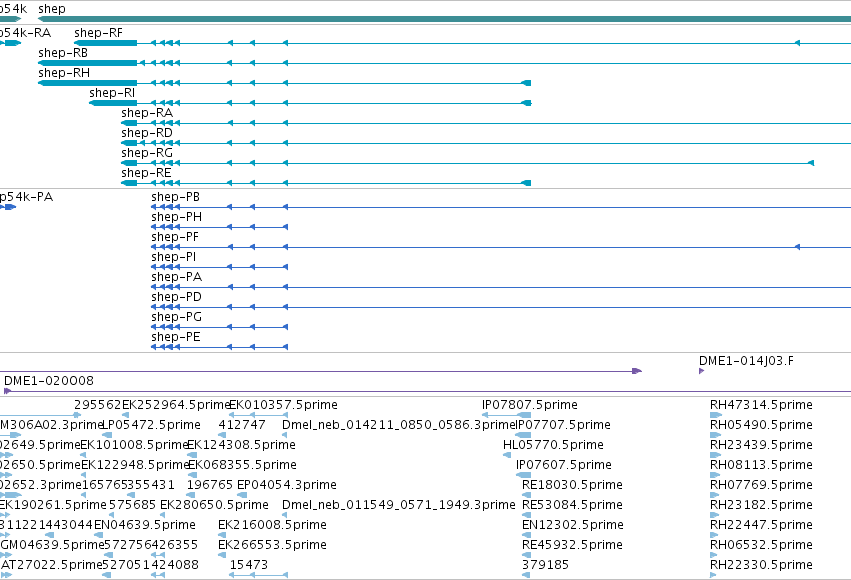Select the shep-PG protein label
The height and width of the screenshot is (580, 851).
tap(177, 317)
